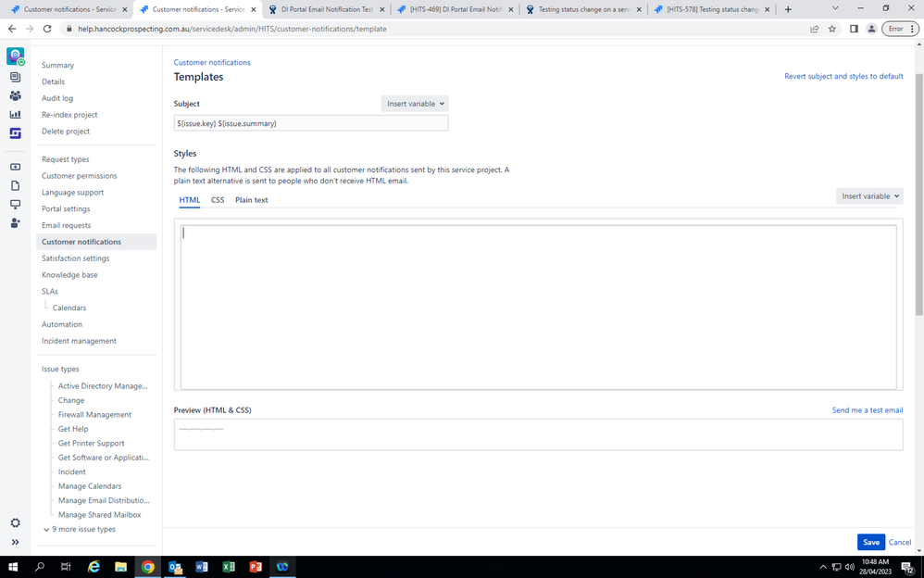
Task: Open the Insert variable dropdown next to Subject
Action: click(414, 104)
